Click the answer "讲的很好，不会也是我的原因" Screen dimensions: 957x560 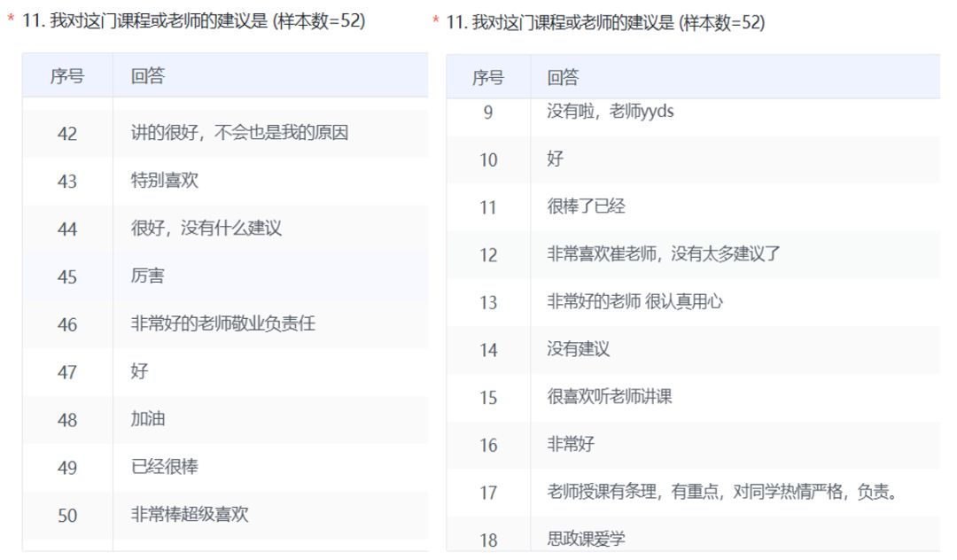(x=239, y=133)
